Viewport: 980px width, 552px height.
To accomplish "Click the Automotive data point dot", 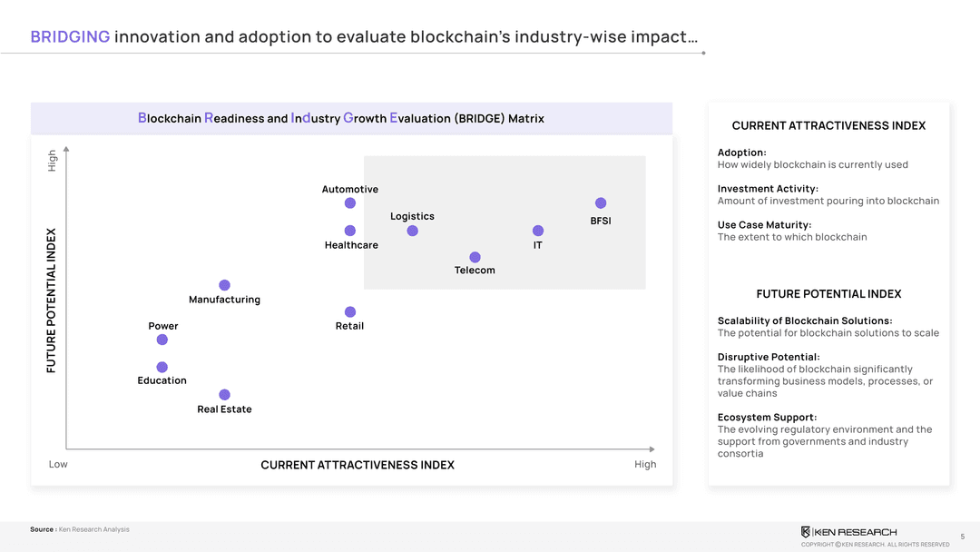I will pos(350,203).
